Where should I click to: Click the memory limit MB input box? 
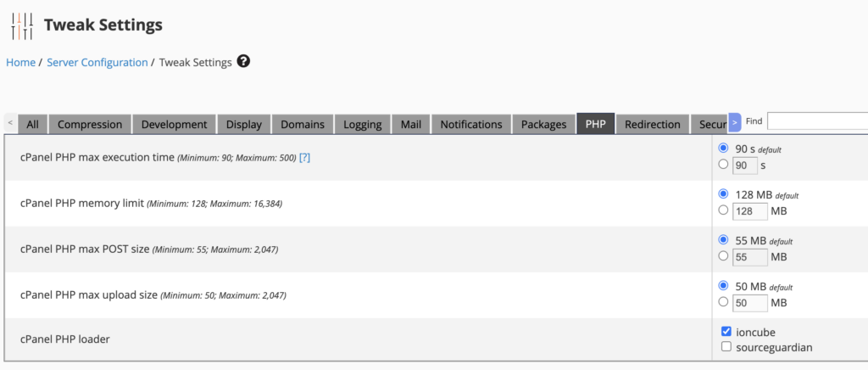tap(750, 211)
